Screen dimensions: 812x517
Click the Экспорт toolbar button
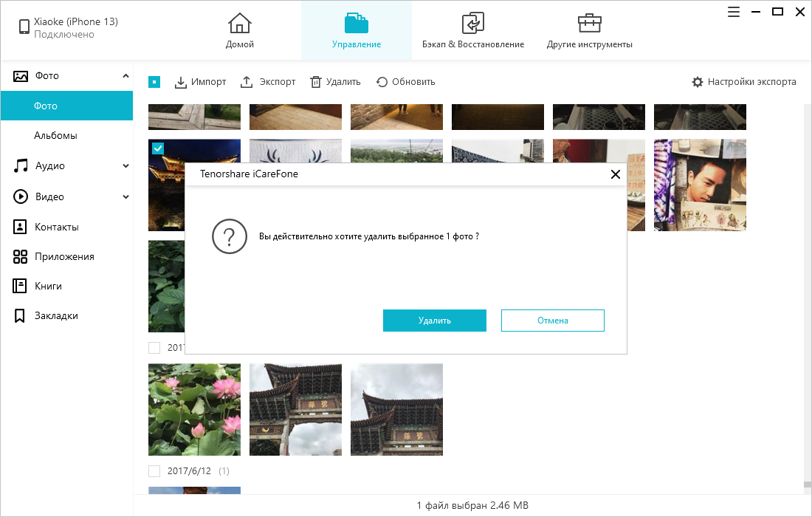click(268, 82)
